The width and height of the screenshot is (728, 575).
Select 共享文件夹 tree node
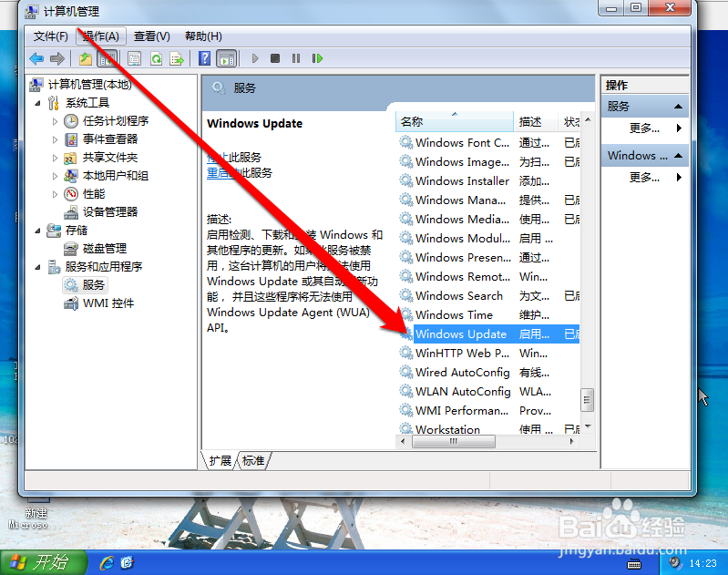coord(110,158)
